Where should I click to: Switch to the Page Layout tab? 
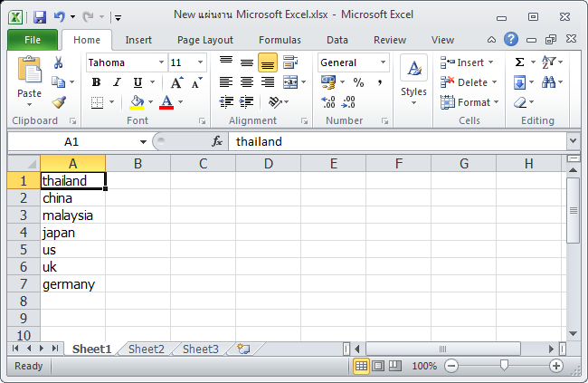tap(205, 40)
